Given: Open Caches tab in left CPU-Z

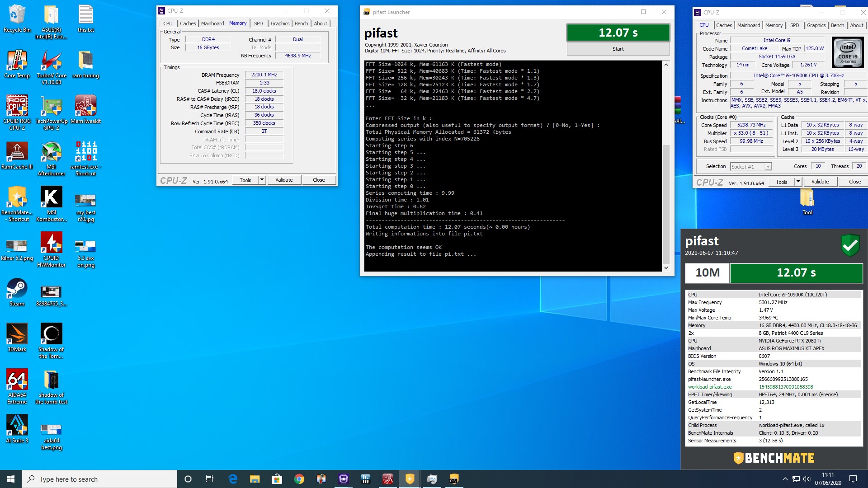Looking at the screenshot, I should click(x=188, y=23).
